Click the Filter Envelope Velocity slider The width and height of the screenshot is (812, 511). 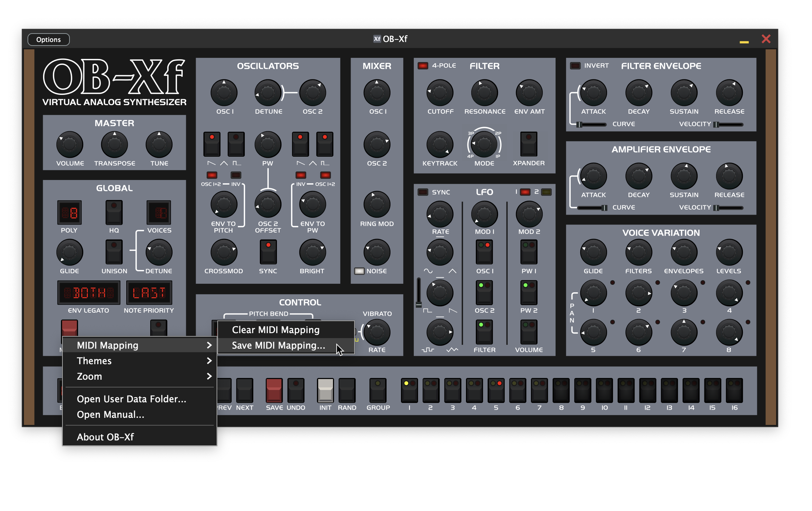(729, 124)
